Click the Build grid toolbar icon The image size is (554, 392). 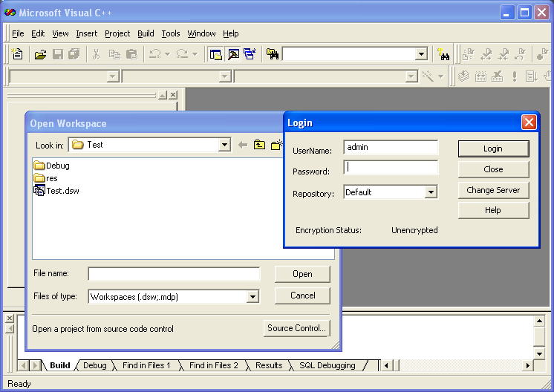pyautogui.click(x=481, y=76)
